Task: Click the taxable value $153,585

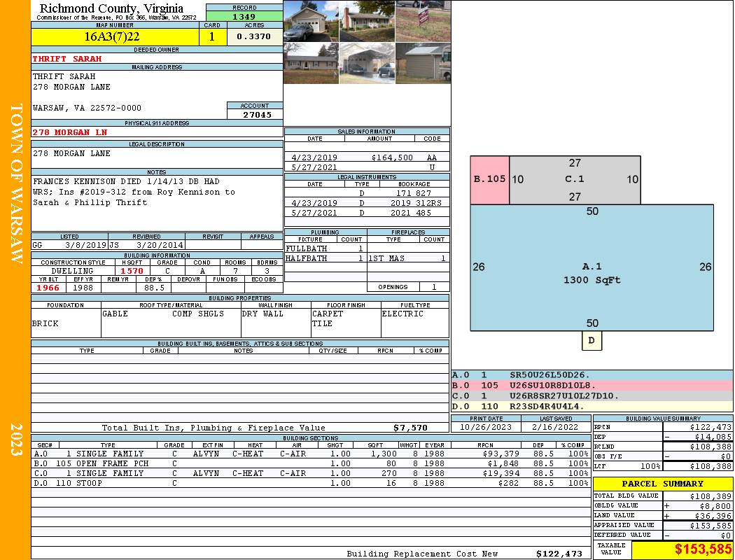Action: 703,549
